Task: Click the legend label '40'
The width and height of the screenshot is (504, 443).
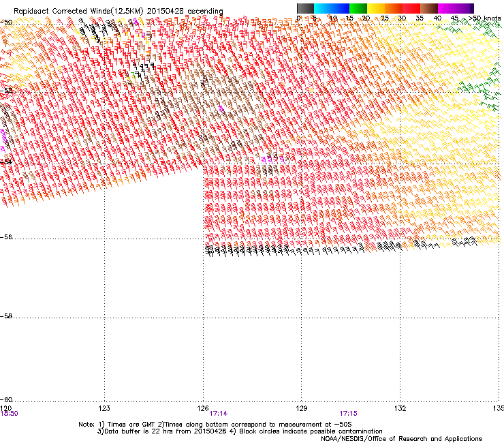Action: click(x=437, y=18)
